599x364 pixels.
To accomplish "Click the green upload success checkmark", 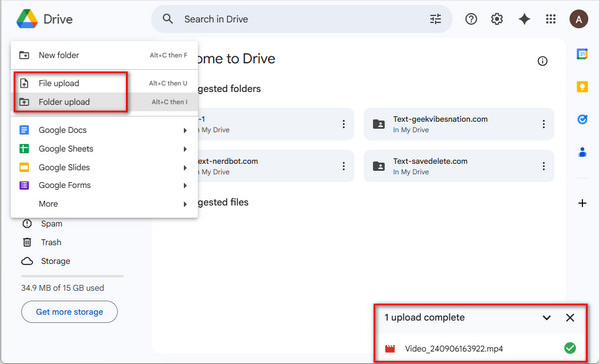I will click(x=570, y=348).
